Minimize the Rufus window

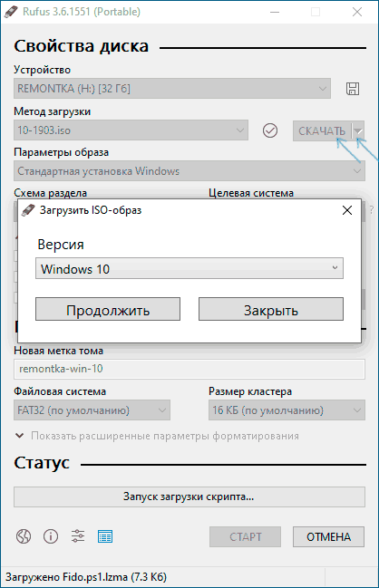(275, 12)
